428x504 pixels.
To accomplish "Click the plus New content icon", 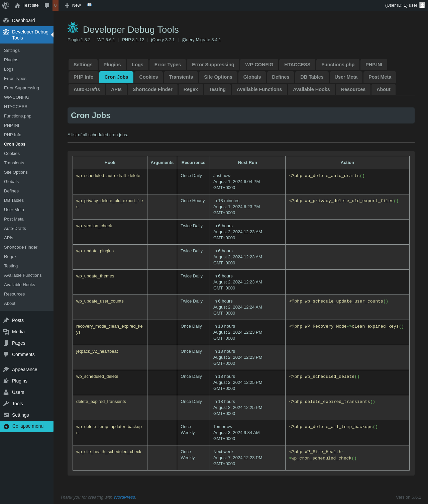I will pos(67,5).
